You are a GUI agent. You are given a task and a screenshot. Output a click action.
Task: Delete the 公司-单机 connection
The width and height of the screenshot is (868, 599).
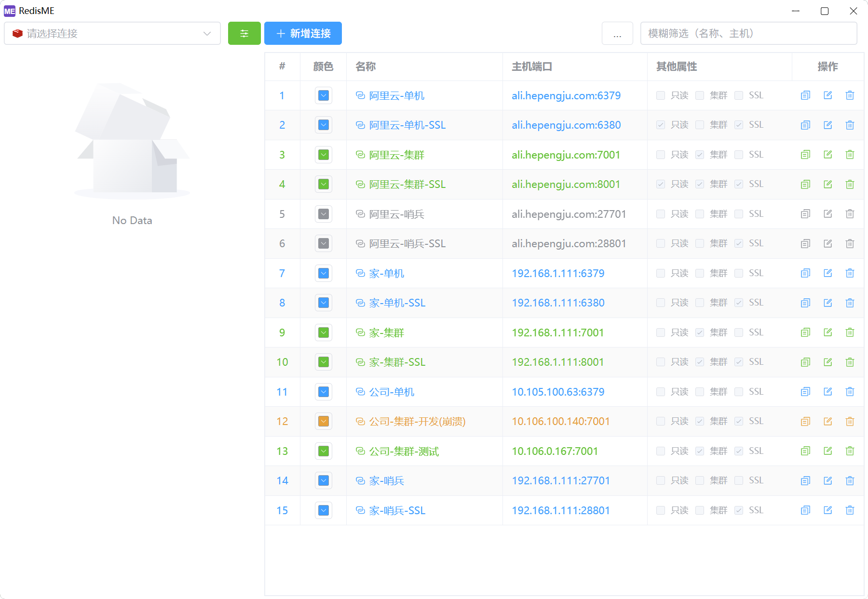(x=850, y=392)
